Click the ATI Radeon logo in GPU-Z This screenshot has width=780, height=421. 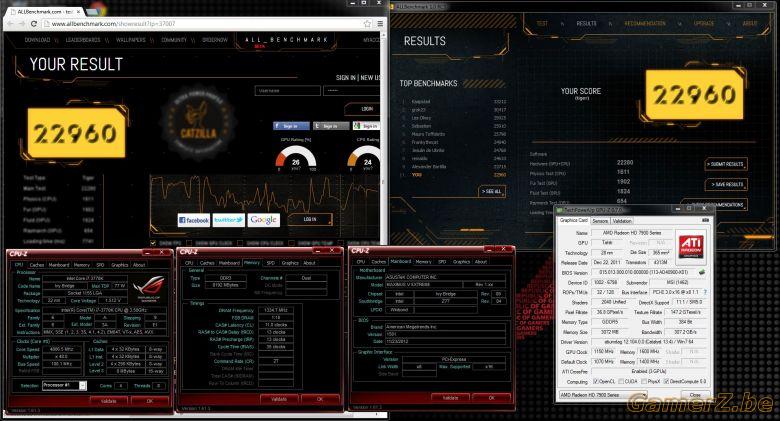pos(691,246)
